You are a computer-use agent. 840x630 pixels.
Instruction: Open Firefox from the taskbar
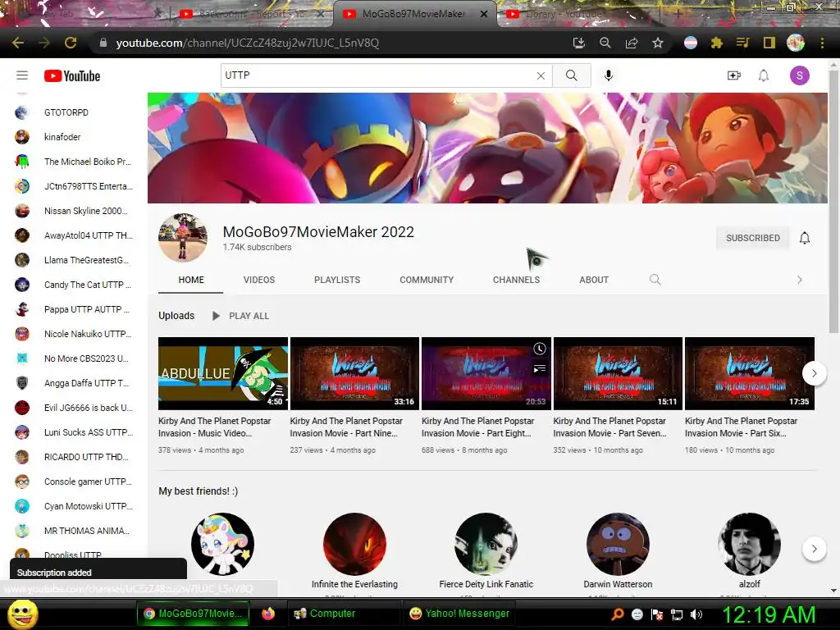coord(268,614)
